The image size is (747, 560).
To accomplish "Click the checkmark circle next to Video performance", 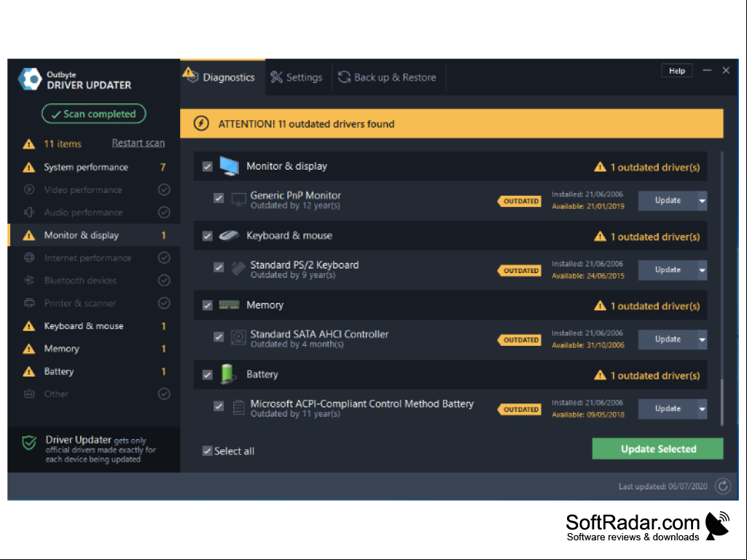I will coord(164,189).
